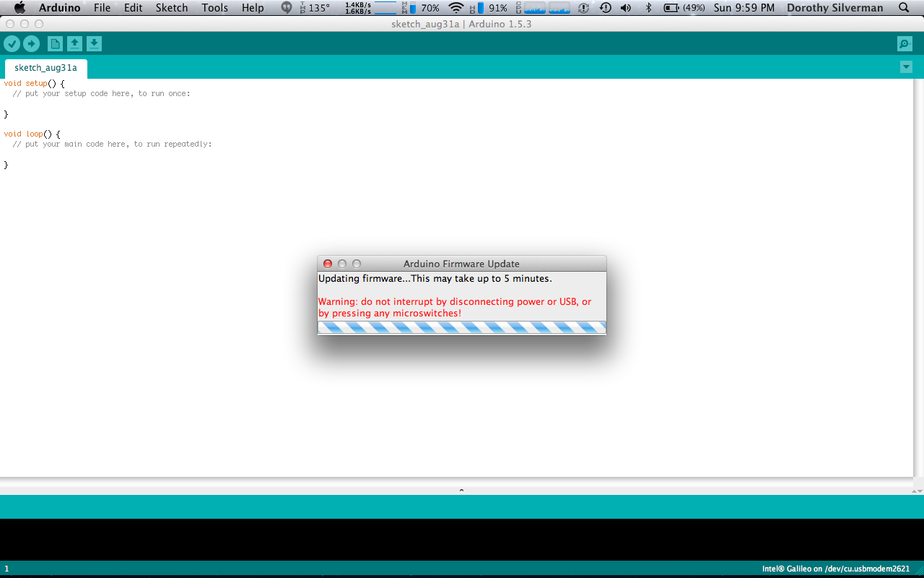Click the Sun 9:59 PM clock
Image resolution: width=924 pixels, height=578 pixels.
pos(744,8)
